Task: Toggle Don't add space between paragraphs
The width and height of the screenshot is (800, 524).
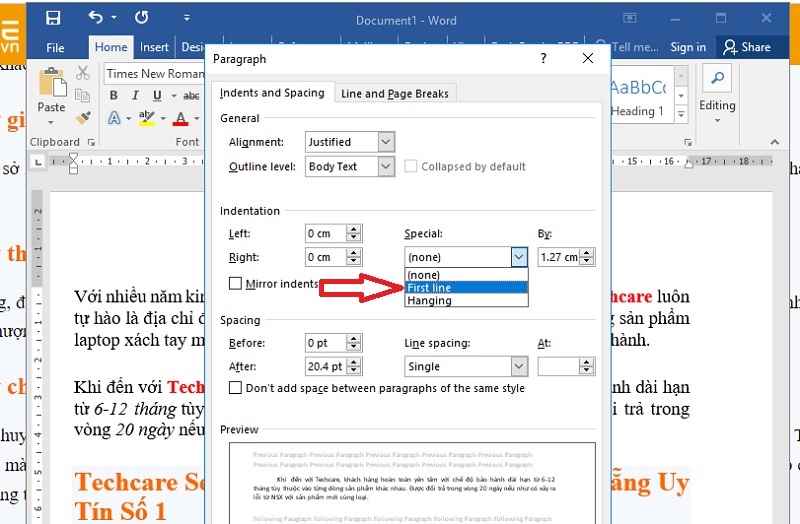Action: [235, 388]
